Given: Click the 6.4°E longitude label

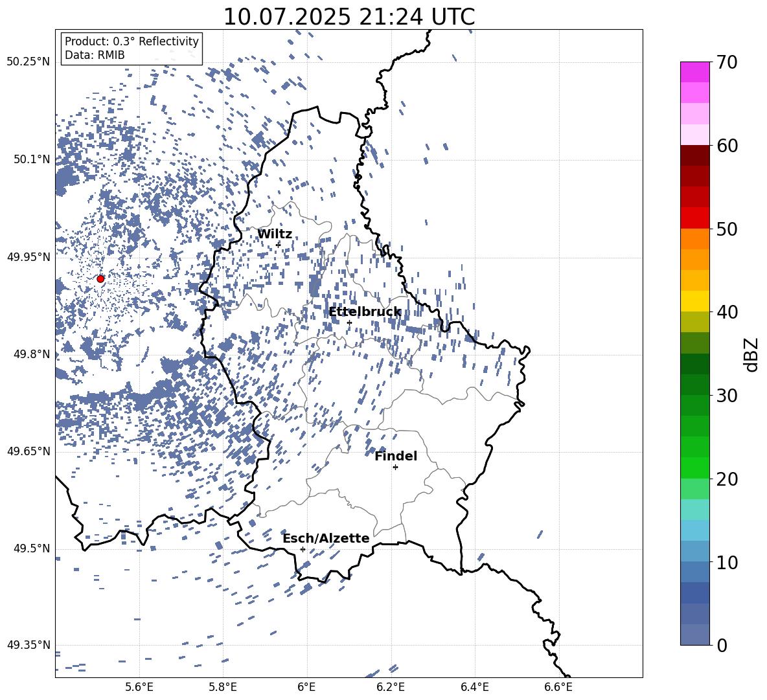Looking at the screenshot, I should click(x=474, y=687).
